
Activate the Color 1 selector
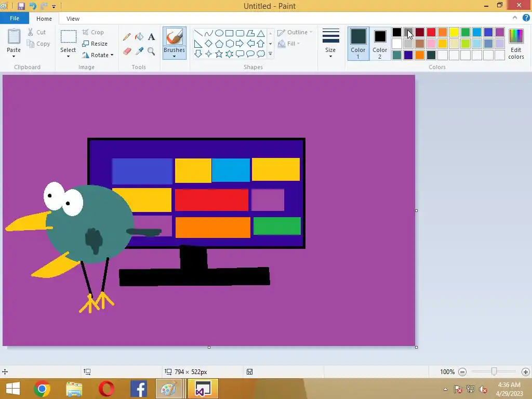coord(358,44)
